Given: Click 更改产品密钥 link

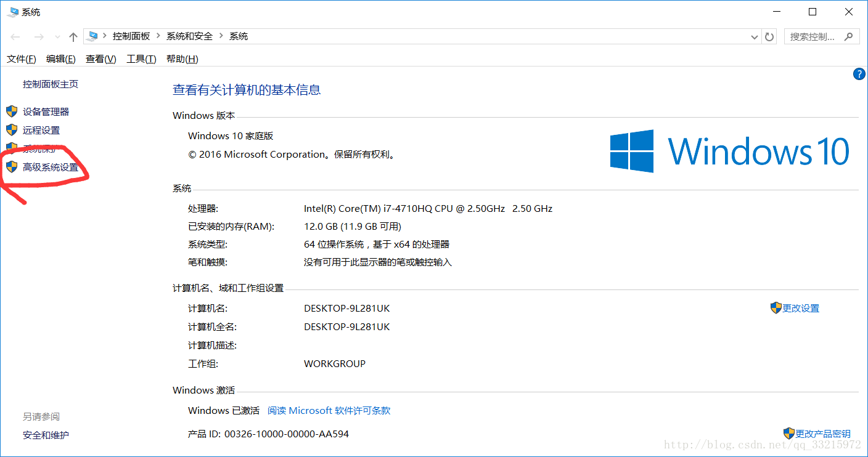Looking at the screenshot, I should (823, 434).
